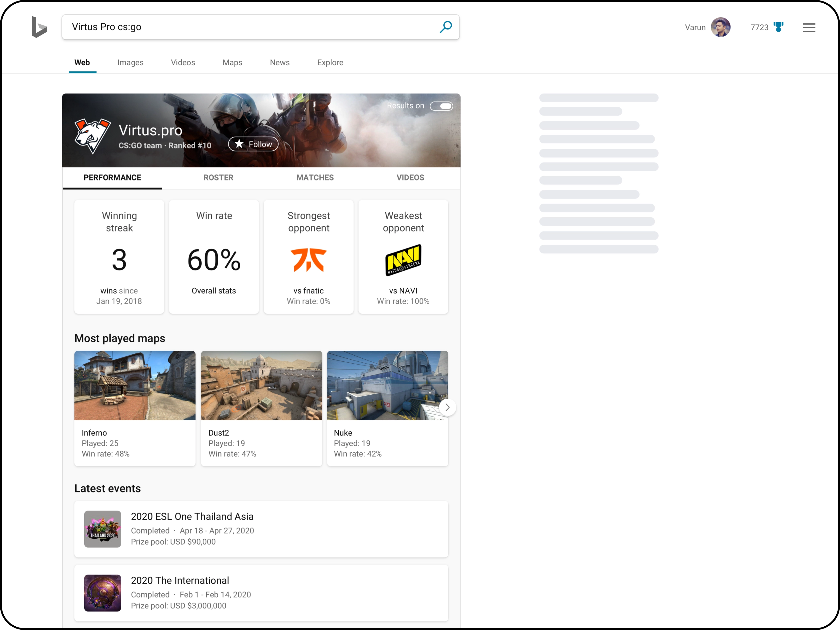Open the PERFORMANCE tab
The height and width of the screenshot is (630, 840).
[x=113, y=177]
